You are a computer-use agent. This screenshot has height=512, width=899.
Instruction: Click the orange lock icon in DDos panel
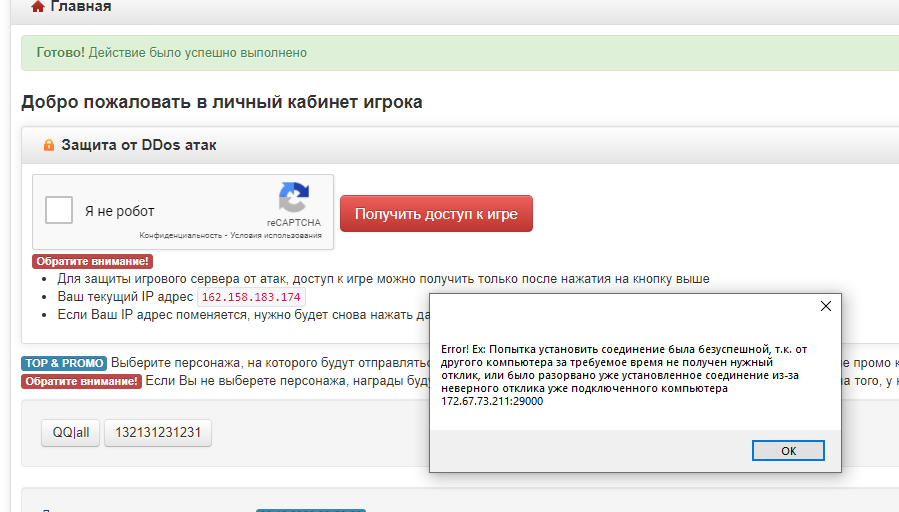tap(48, 146)
